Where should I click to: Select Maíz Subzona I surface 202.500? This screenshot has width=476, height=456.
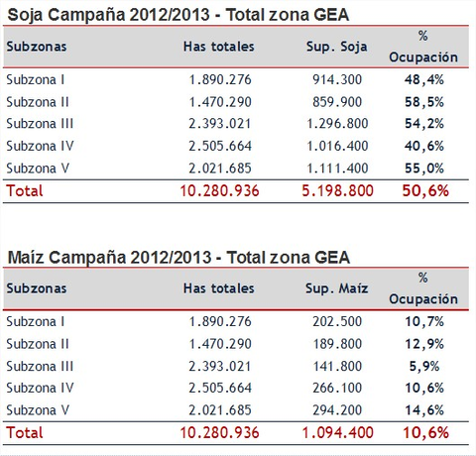(337, 321)
